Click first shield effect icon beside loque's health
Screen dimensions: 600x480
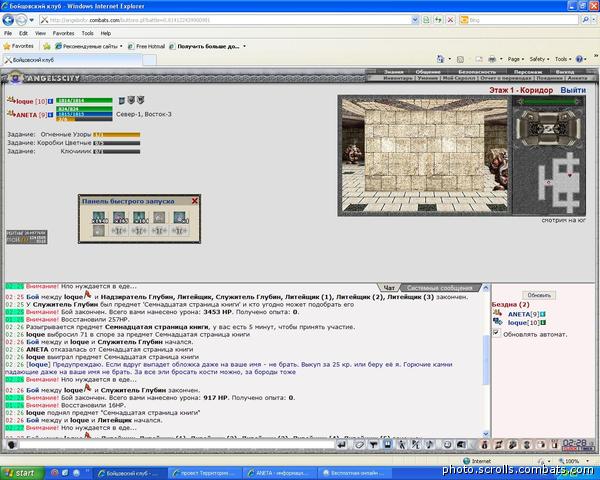tap(122, 100)
